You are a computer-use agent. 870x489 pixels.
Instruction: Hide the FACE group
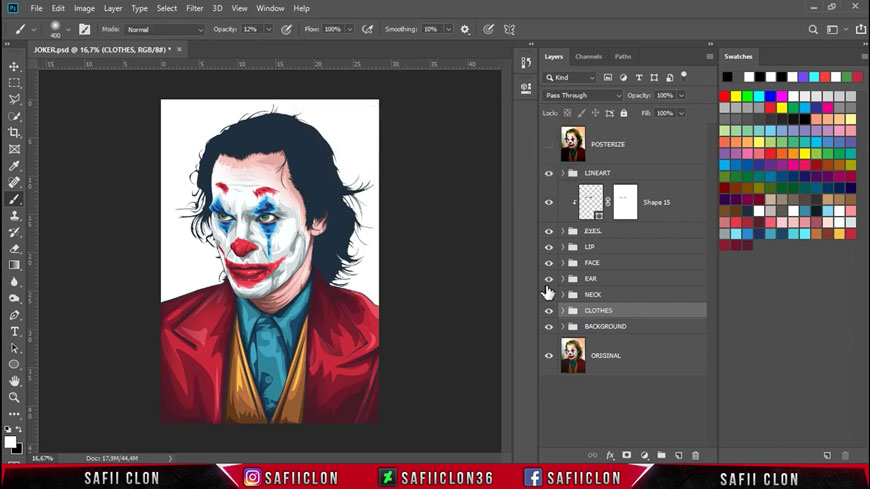coord(549,263)
